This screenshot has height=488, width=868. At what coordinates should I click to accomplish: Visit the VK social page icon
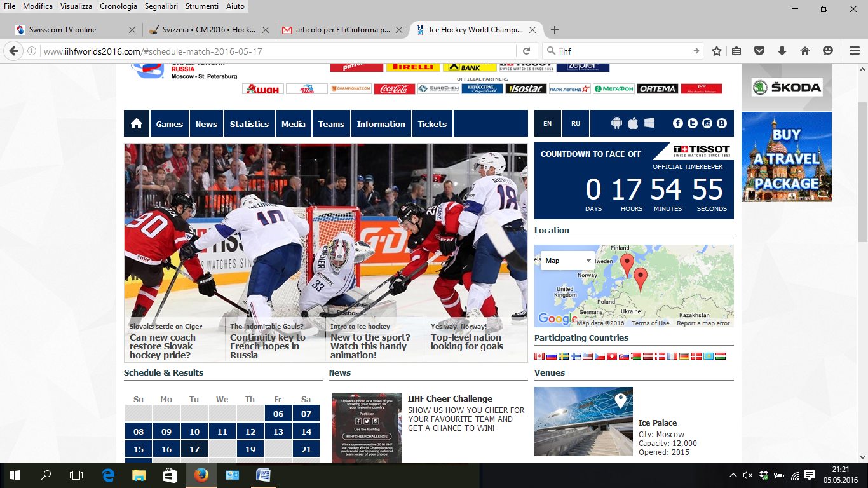point(722,124)
